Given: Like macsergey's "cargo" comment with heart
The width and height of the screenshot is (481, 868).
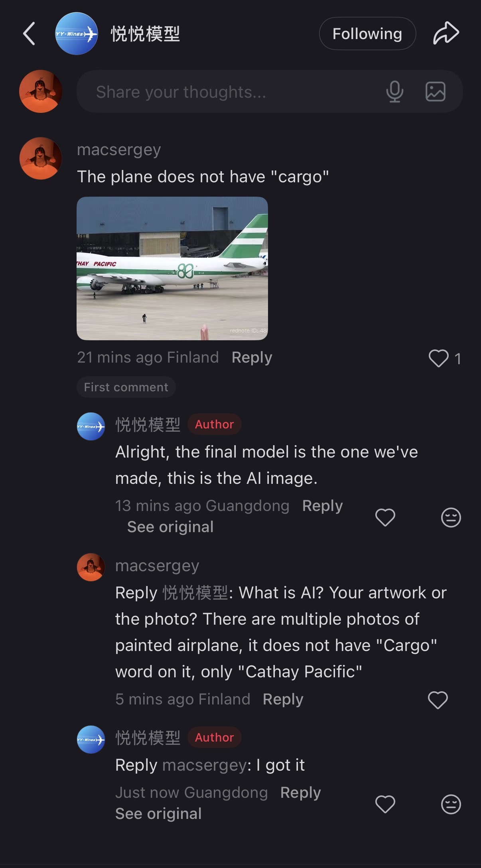Looking at the screenshot, I should click(438, 358).
